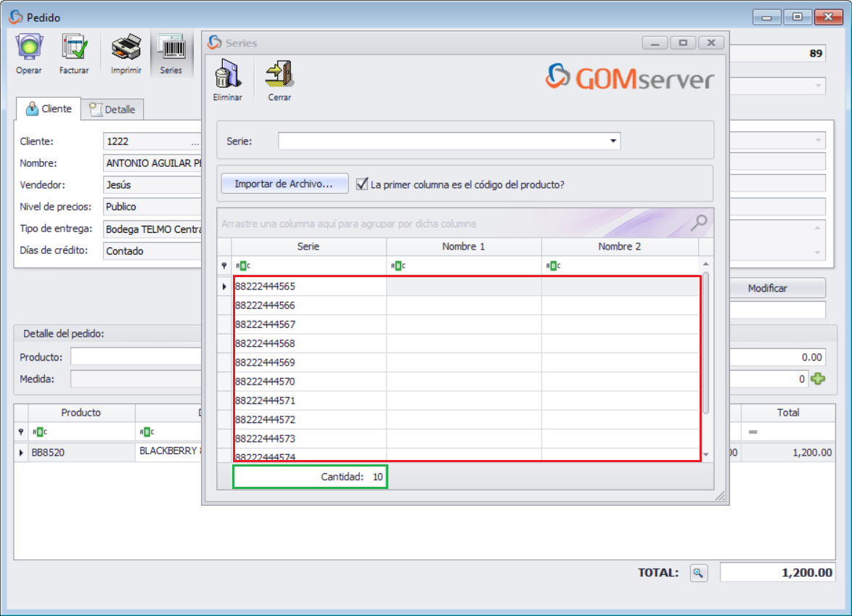Click the magnifier icon next to TOTAL
Screen dimensions: 852x616
[x=697, y=572]
